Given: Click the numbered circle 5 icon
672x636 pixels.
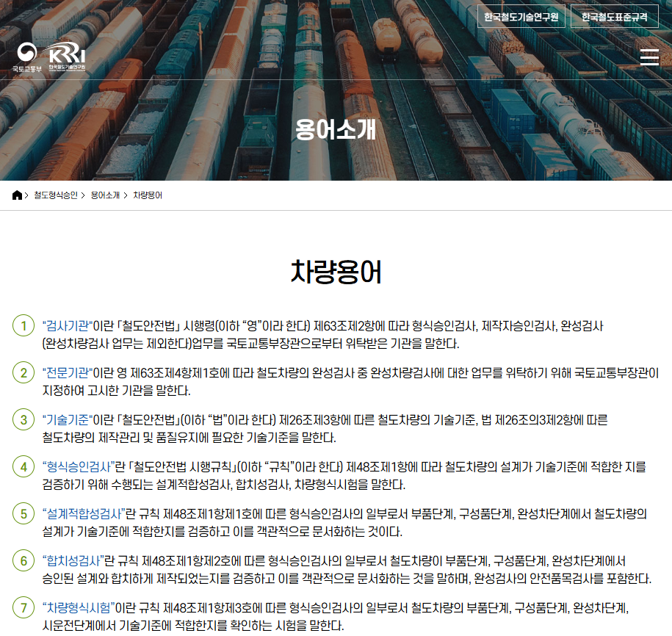Looking at the screenshot, I should 24,514.
